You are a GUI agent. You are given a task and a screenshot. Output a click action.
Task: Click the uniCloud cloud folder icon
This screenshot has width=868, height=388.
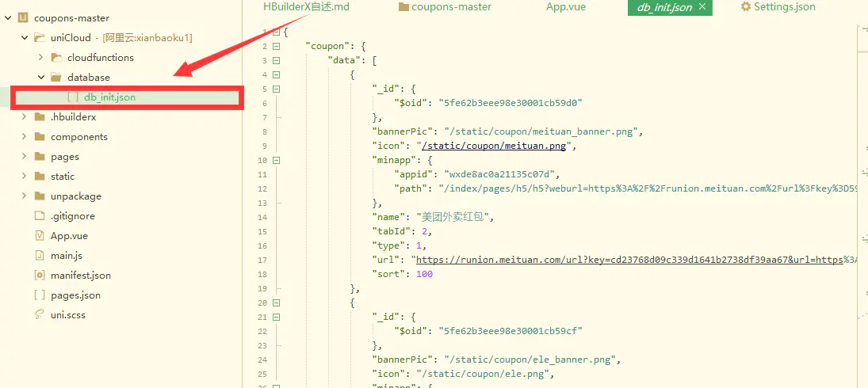pyautogui.click(x=40, y=38)
